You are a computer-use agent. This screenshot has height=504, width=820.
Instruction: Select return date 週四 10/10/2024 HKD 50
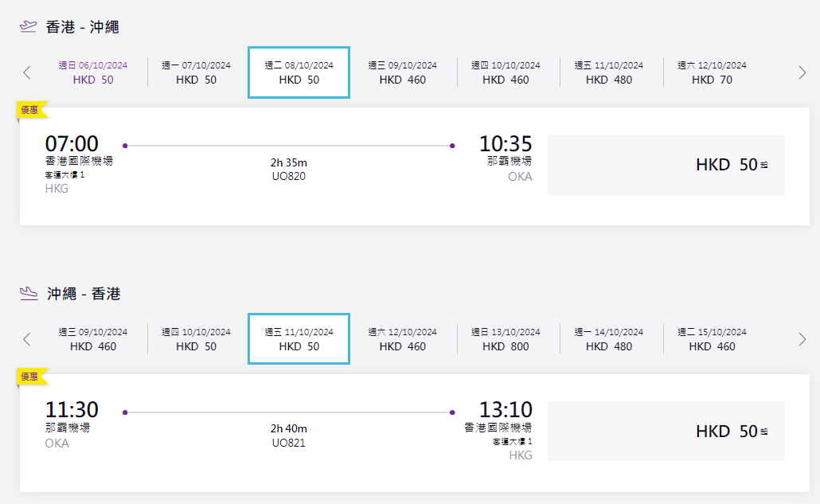196,339
